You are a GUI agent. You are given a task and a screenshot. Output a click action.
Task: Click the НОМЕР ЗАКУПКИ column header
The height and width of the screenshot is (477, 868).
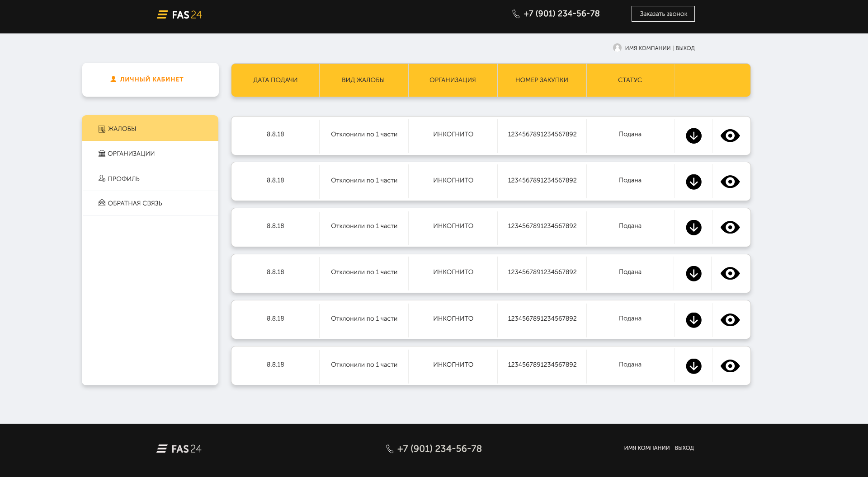tap(542, 80)
